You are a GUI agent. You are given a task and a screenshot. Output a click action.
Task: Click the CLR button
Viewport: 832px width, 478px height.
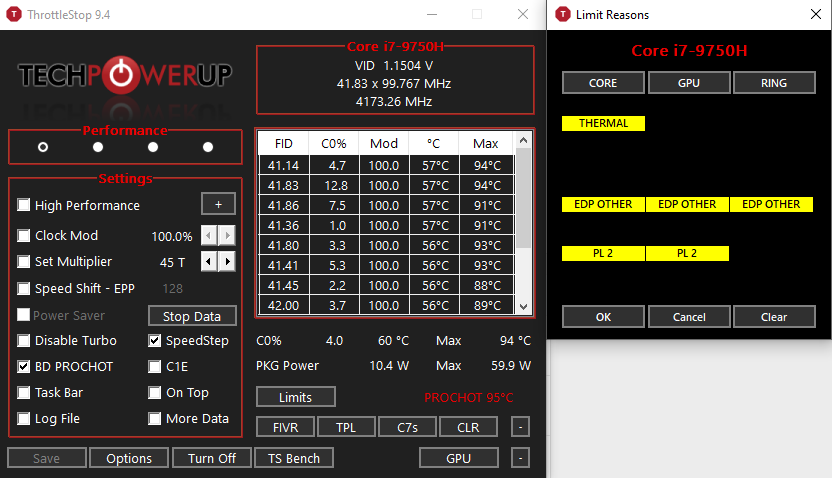tap(468, 427)
